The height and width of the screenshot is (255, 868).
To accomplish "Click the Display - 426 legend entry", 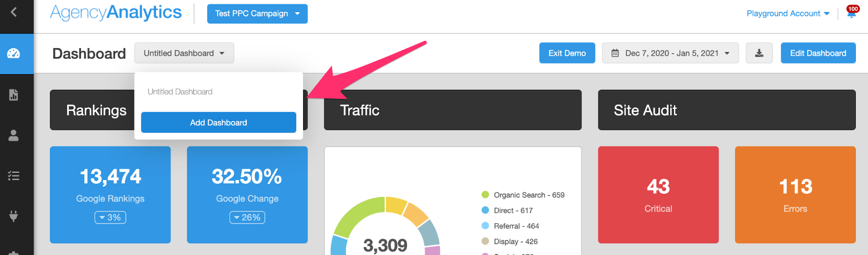I will click(510, 242).
